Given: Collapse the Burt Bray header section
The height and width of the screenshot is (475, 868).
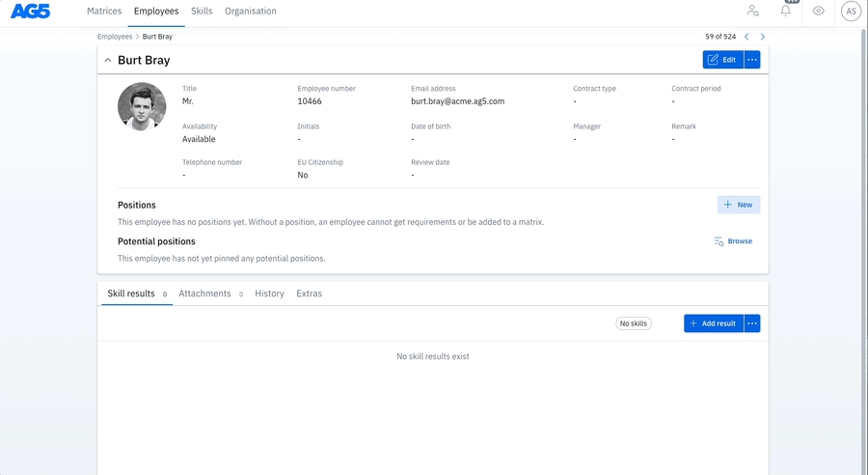Looking at the screenshot, I should [x=107, y=60].
